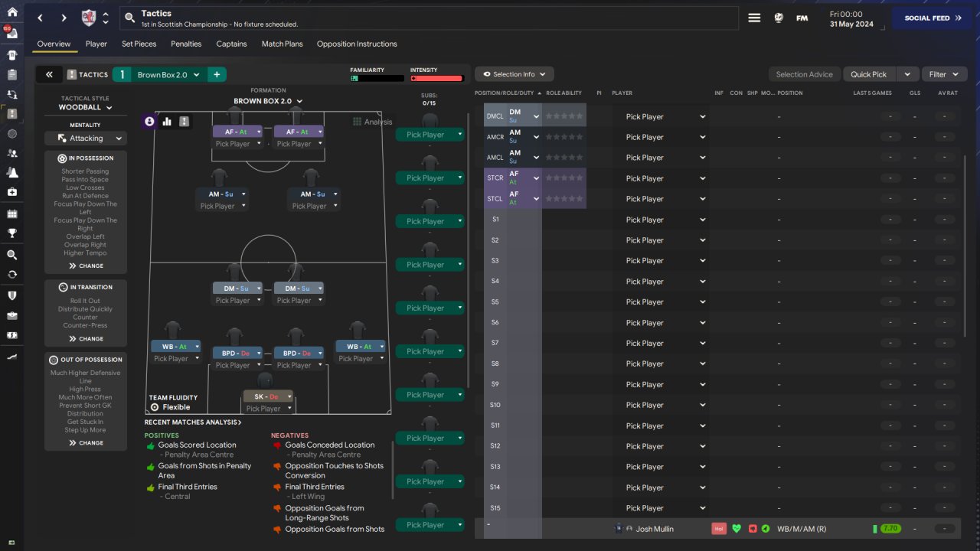Show the bar chart view on pitch
Image resolution: width=980 pixels, height=551 pixels.
[x=167, y=122]
